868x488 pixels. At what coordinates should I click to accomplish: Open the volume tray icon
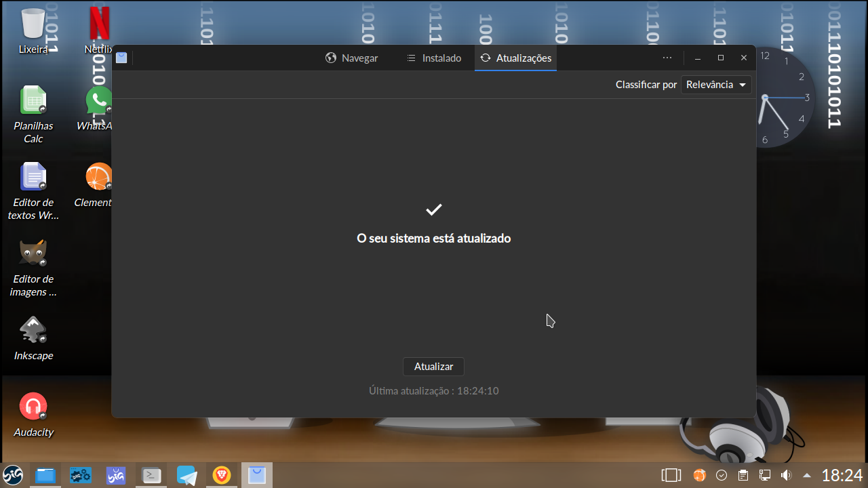(787, 475)
